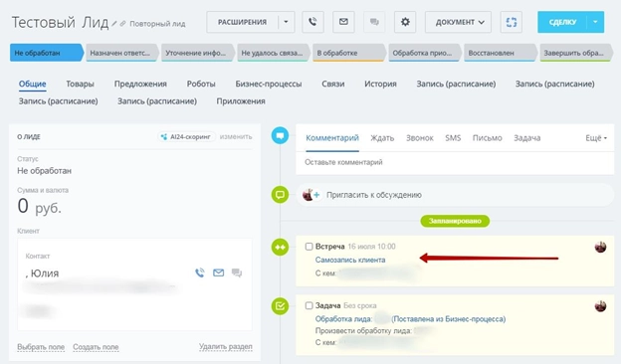Click the blue comment timeline icon
This screenshot has height=364, width=621.
(x=280, y=135)
